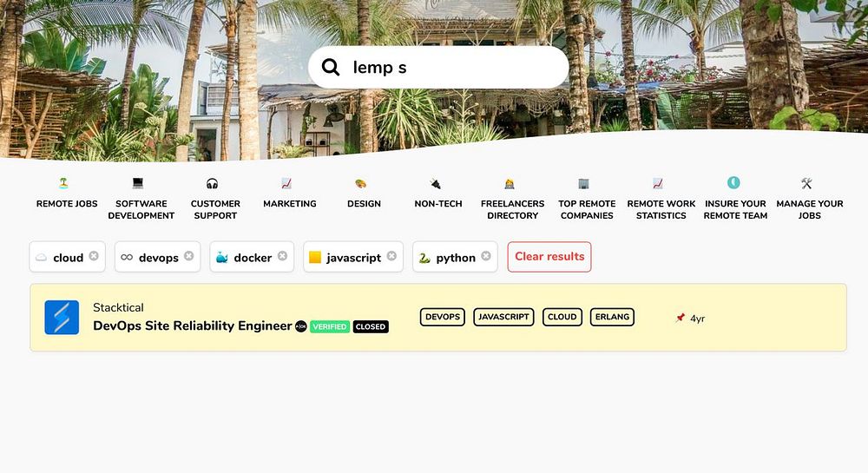Image resolution: width=868 pixels, height=473 pixels.
Task: Open the DevOps Site Reliability Engineer listing
Action: pos(192,325)
